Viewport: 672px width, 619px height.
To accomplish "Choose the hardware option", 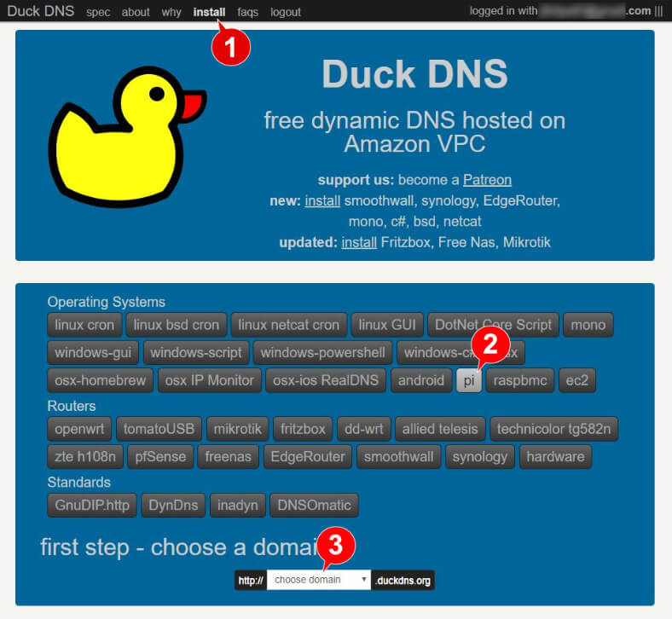I will click(x=555, y=457).
